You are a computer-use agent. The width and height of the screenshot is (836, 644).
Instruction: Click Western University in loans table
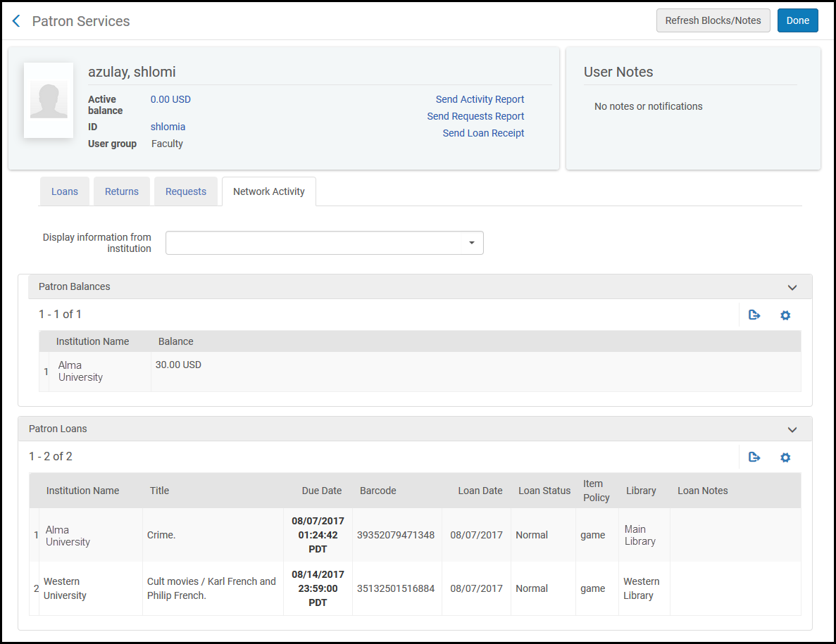65,588
